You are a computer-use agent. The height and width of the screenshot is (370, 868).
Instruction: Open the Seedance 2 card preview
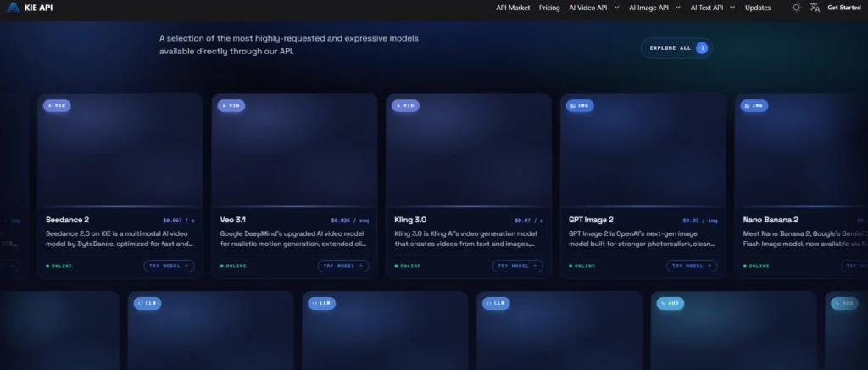[120, 151]
